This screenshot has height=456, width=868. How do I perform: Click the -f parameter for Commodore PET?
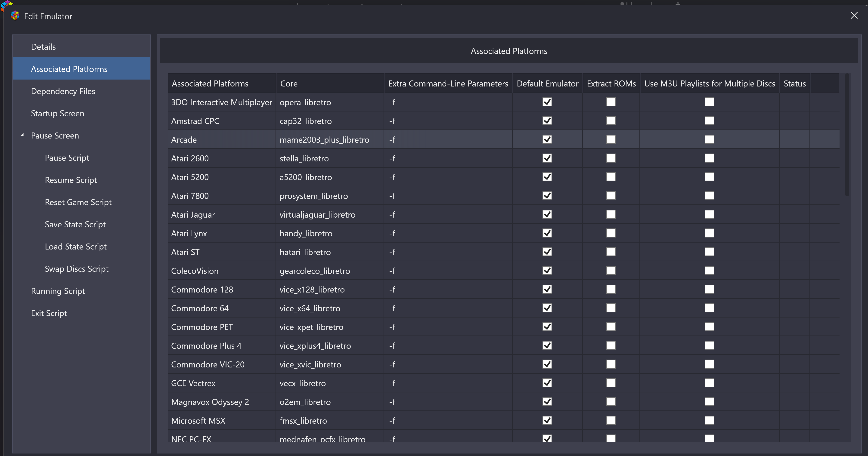[x=448, y=327]
